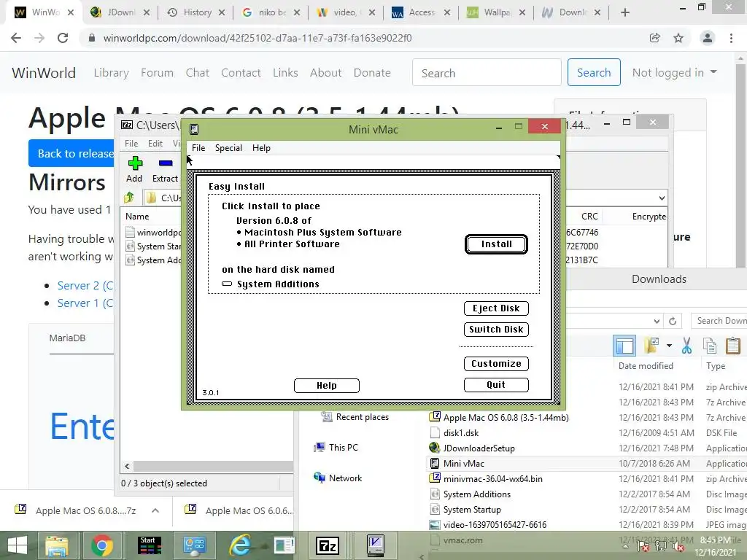Expand the 7-Zip address path dropdown
The width and height of the screenshot is (747, 560).
coord(662,198)
